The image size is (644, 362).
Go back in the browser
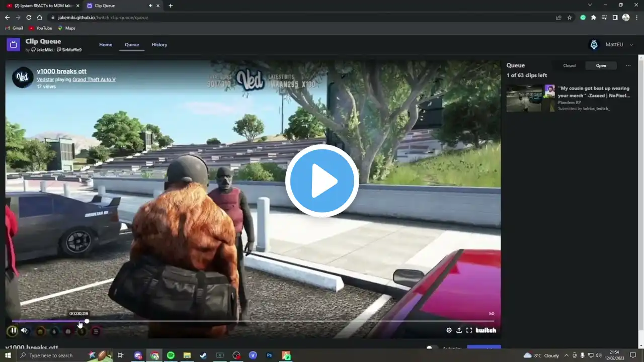(x=7, y=17)
